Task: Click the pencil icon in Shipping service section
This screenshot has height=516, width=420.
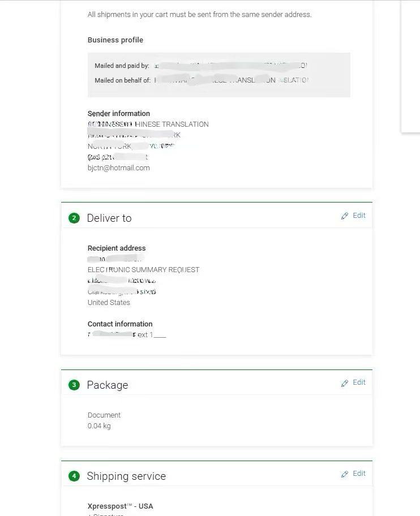Action: [345, 474]
